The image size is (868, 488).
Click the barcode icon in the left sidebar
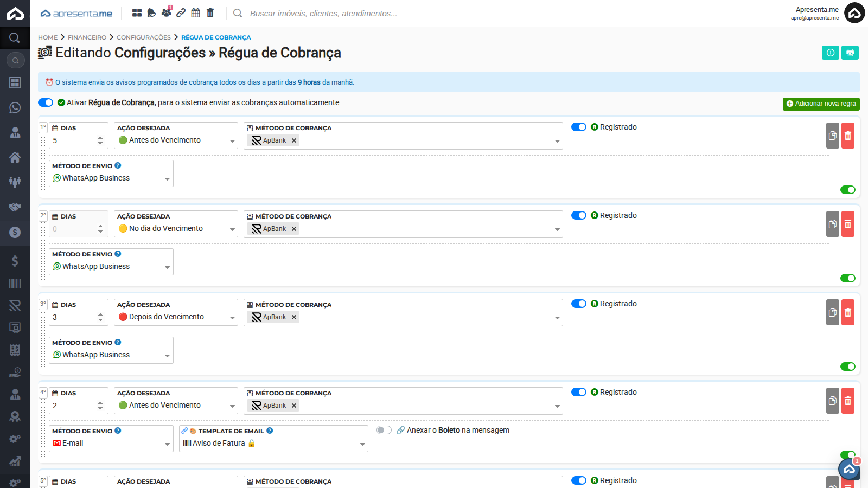15,283
